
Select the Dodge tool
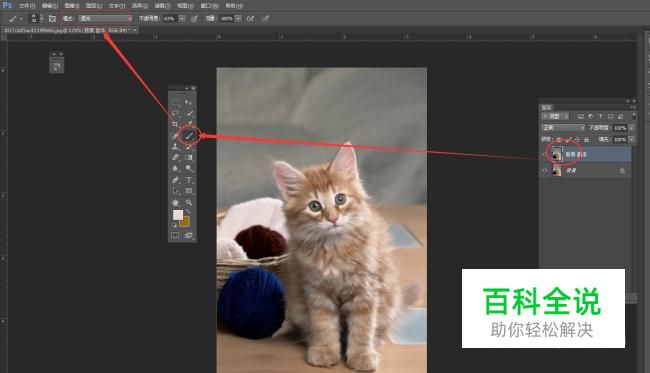(189, 168)
